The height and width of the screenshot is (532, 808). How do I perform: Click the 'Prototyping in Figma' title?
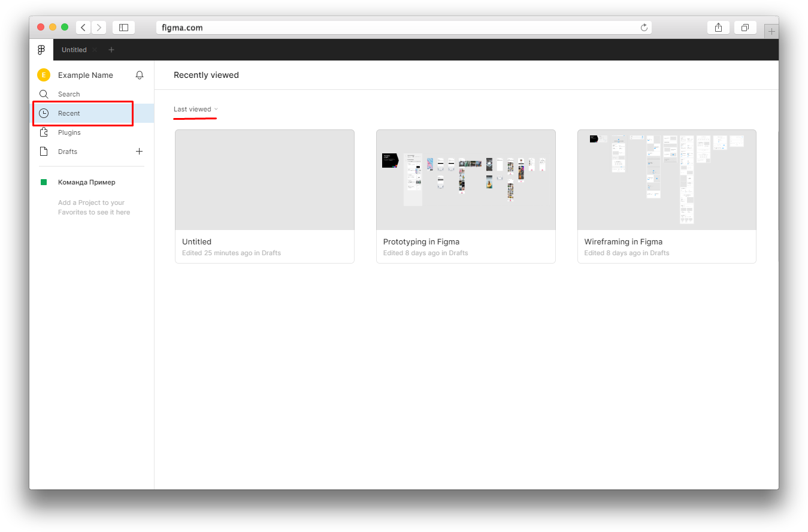click(x=422, y=242)
